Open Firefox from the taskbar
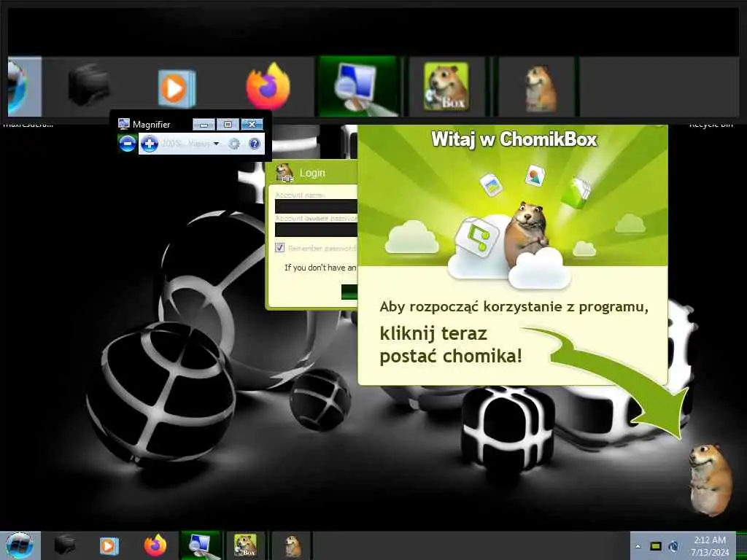Image resolution: width=747 pixels, height=560 pixels. (155, 545)
